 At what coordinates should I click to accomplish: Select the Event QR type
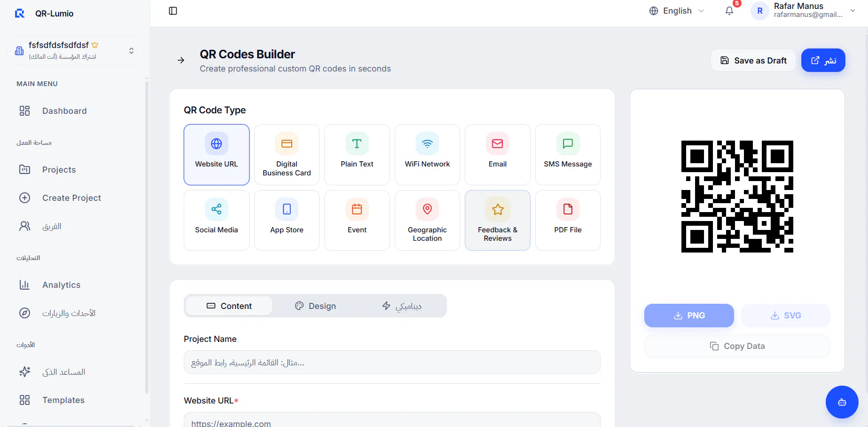tap(357, 220)
